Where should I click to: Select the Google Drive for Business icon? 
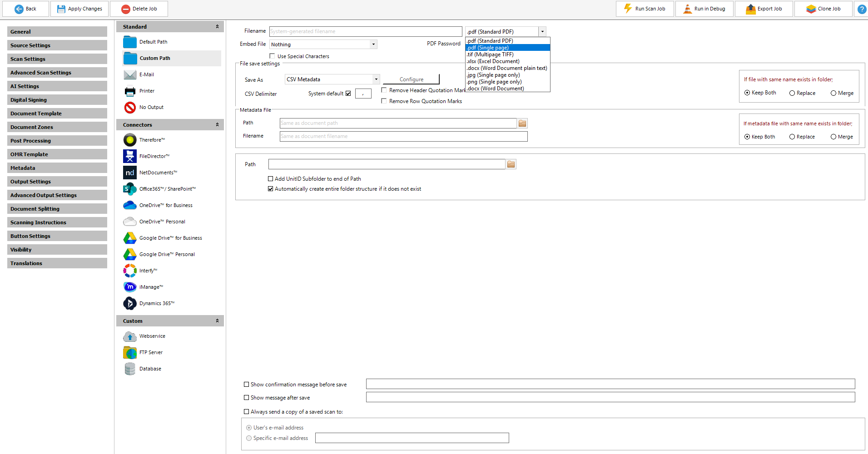pos(130,238)
